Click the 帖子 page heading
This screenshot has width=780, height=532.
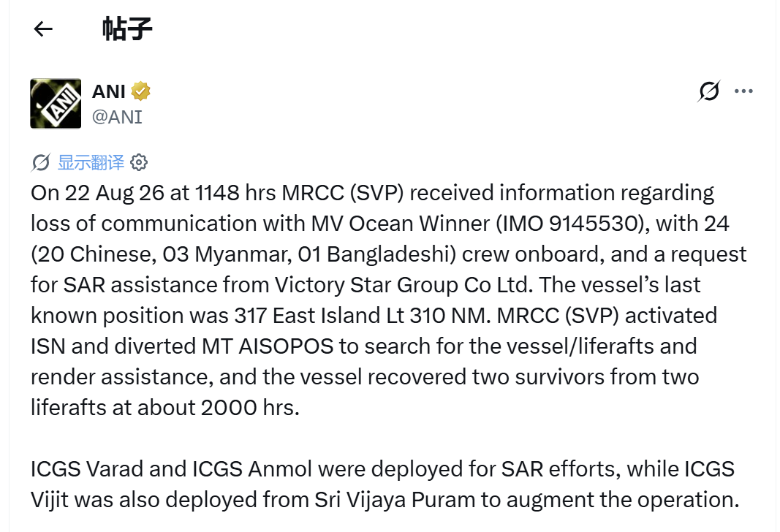(127, 28)
